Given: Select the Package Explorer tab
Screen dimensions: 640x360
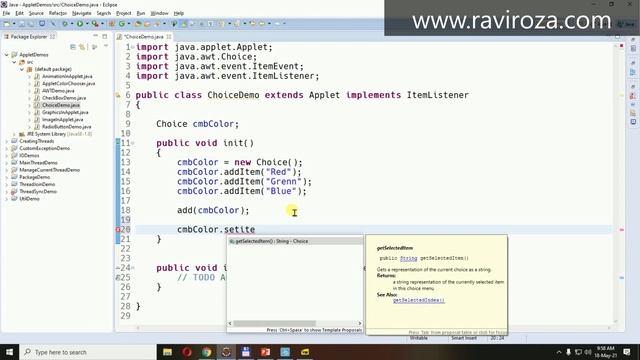Looking at the screenshot, I should [x=29, y=36].
